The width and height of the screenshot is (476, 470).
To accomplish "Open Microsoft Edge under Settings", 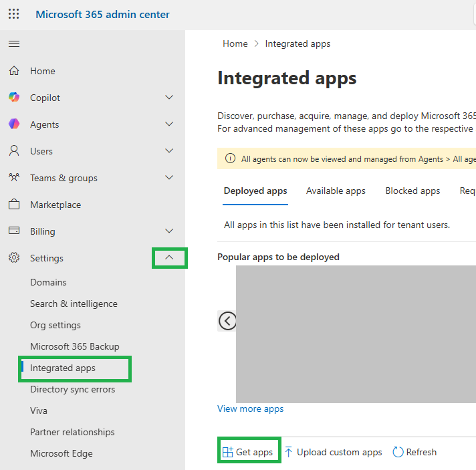I will click(x=62, y=453).
